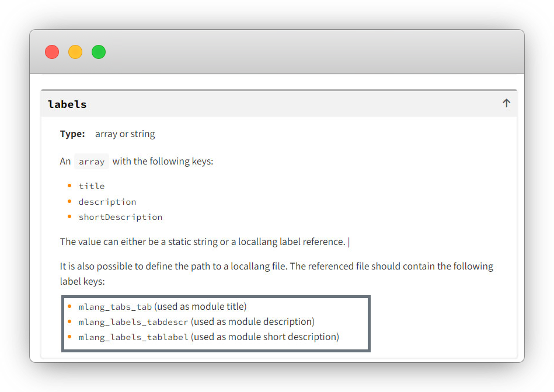Close the window with the red button

coord(52,52)
